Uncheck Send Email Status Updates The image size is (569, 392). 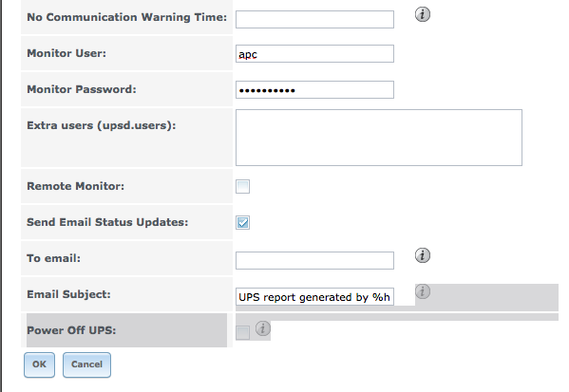[x=242, y=222]
